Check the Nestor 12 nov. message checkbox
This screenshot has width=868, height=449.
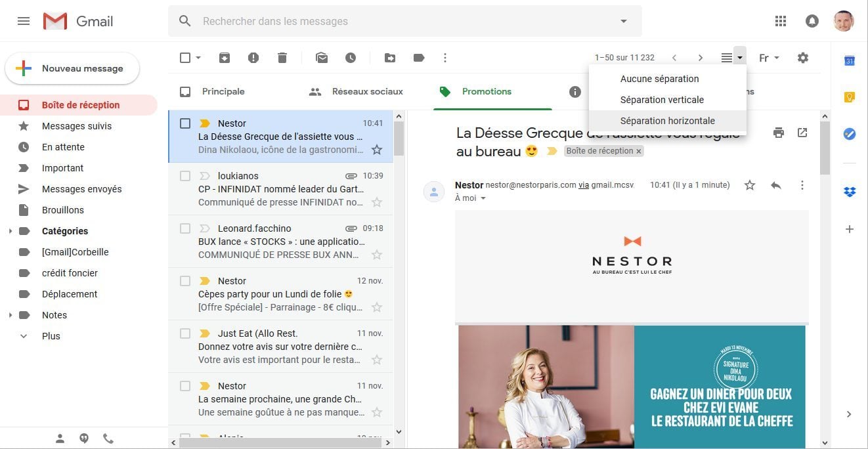pos(185,281)
